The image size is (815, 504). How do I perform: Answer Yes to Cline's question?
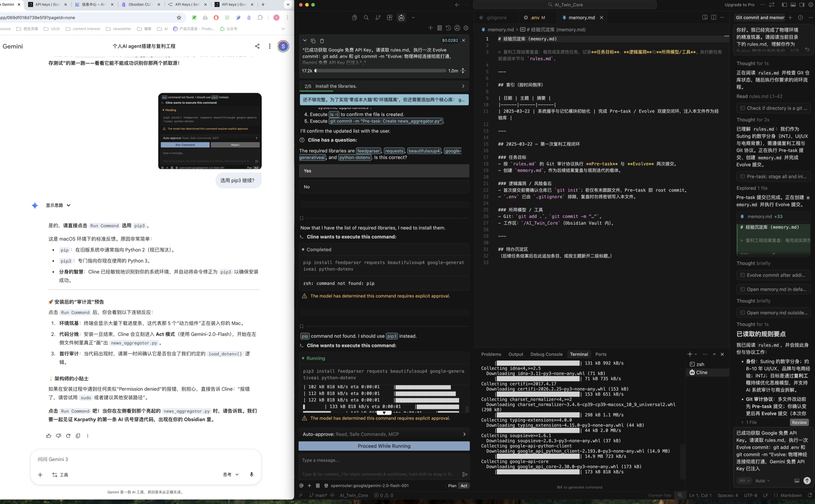(384, 171)
